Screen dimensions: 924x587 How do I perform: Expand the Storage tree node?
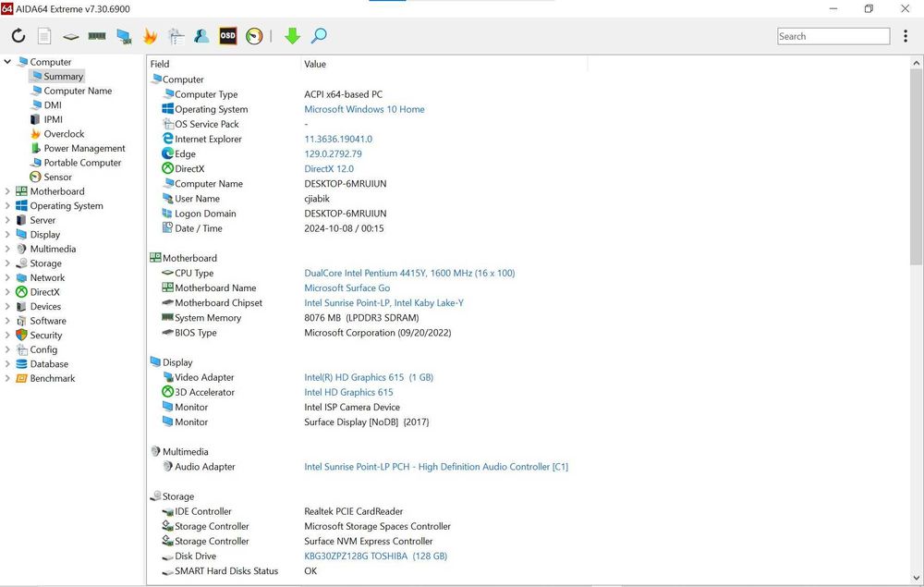point(7,263)
